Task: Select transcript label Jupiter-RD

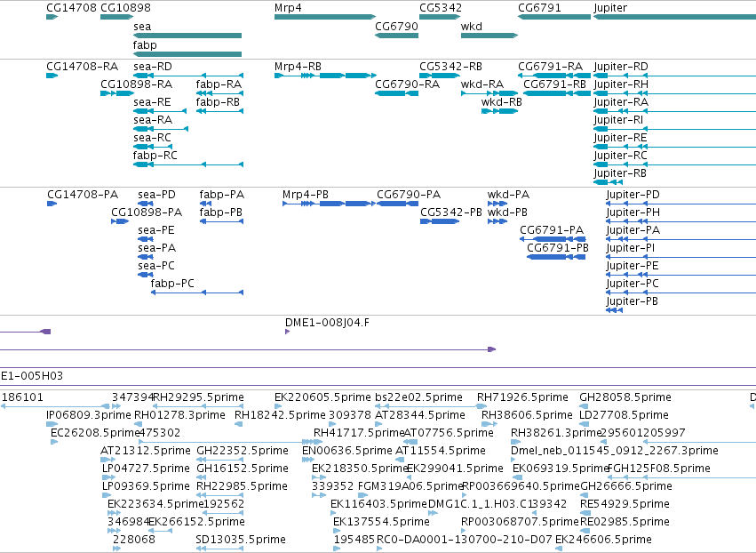Action: click(x=620, y=67)
